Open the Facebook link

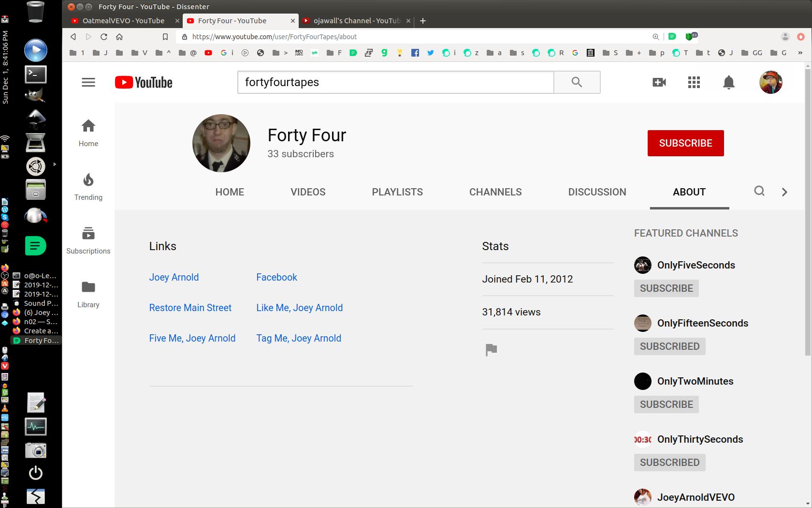276,277
